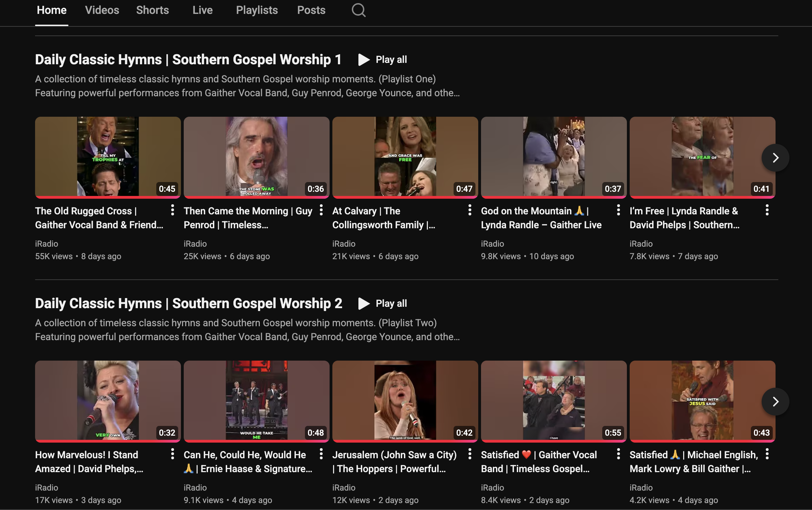
Task: Play all in Southern Gospel Worship 2
Action: click(383, 304)
